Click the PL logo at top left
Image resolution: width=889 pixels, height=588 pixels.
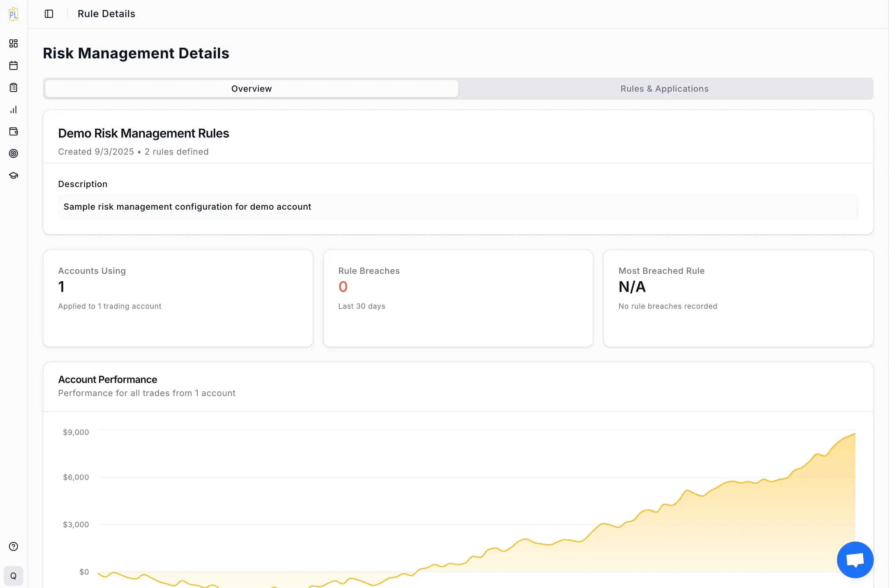tap(13, 14)
